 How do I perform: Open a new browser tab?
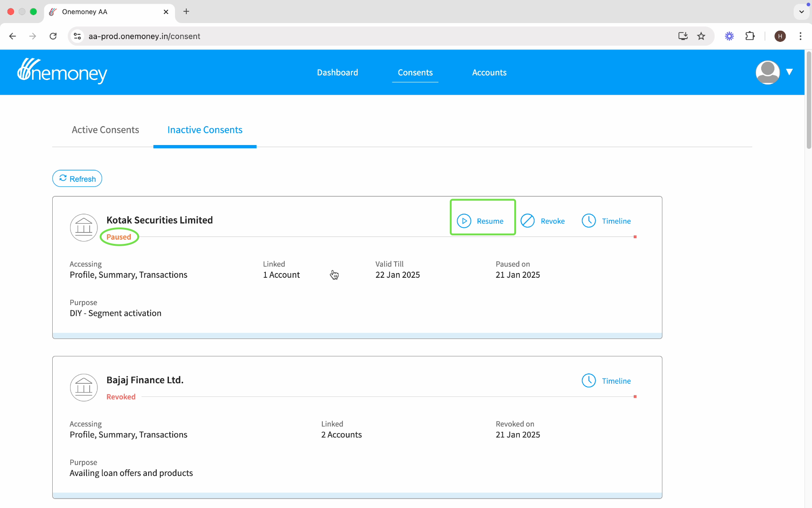(186, 12)
